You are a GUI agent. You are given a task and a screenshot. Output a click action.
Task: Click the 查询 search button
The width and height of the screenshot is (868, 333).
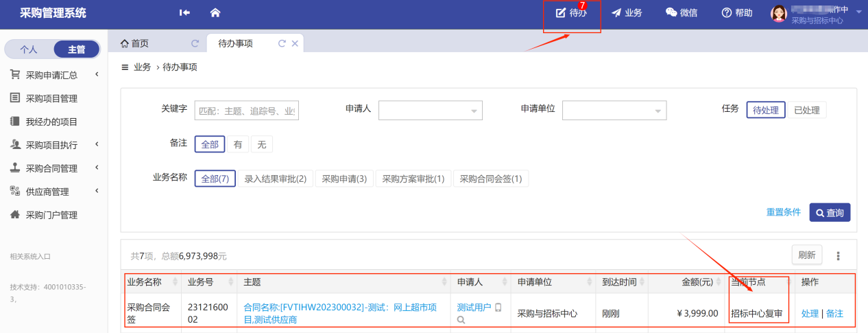[x=830, y=213]
